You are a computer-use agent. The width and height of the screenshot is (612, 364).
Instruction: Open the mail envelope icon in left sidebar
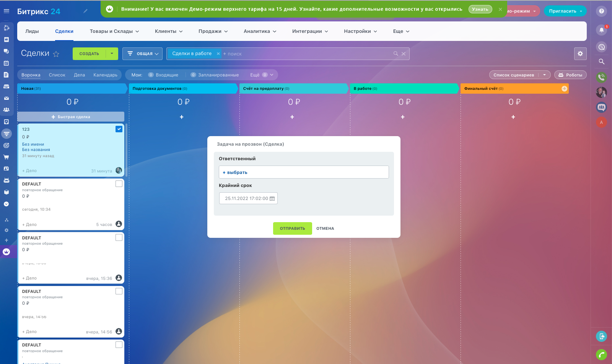pyautogui.click(x=6, y=98)
